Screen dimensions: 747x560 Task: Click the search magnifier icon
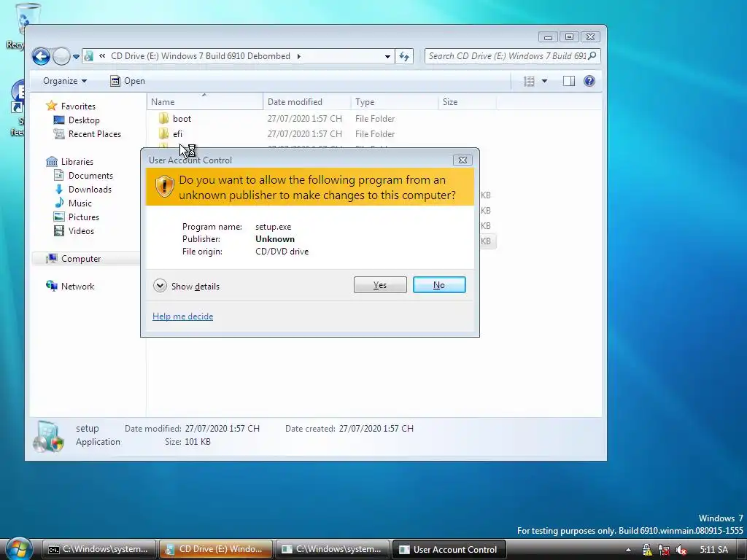pos(592,55)
